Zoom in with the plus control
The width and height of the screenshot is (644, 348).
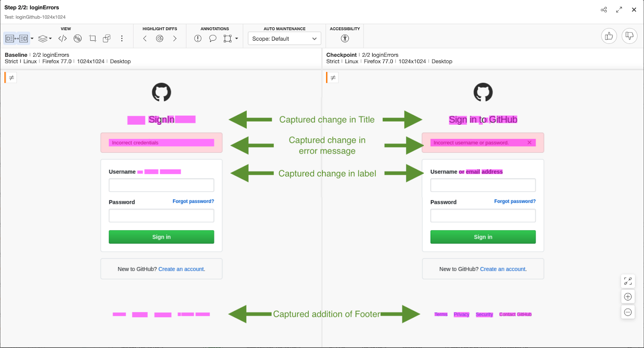click(x=628, y=297)
